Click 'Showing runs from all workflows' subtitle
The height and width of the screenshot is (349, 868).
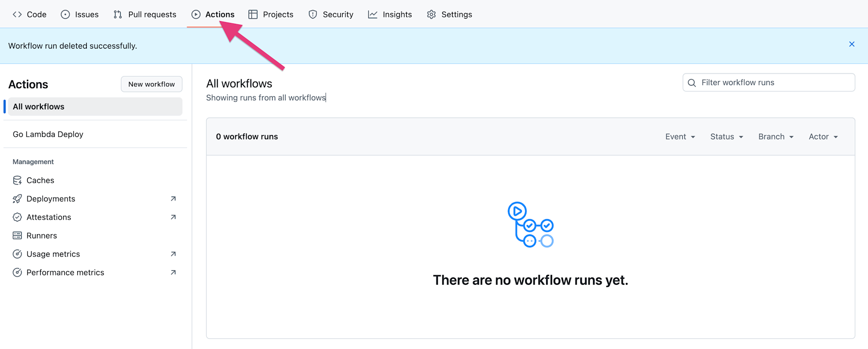pyautogui.click(x=266, y=98)
